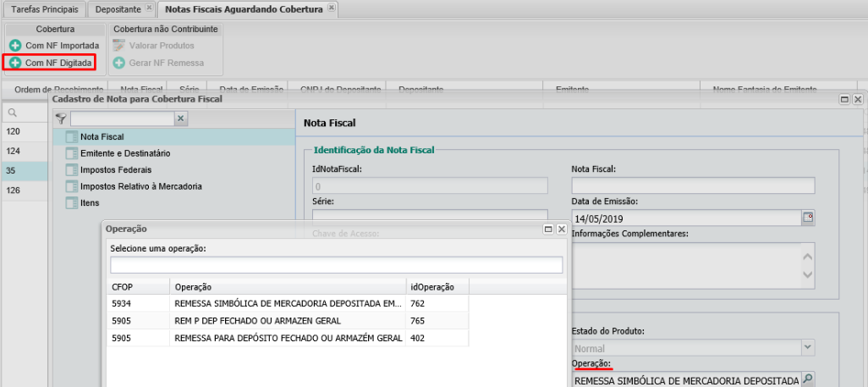Image resolution: width=868 pixels, height=387 pixels.
Task: Select REM P DEP FECHADO row
Action: tap(288, 320)
